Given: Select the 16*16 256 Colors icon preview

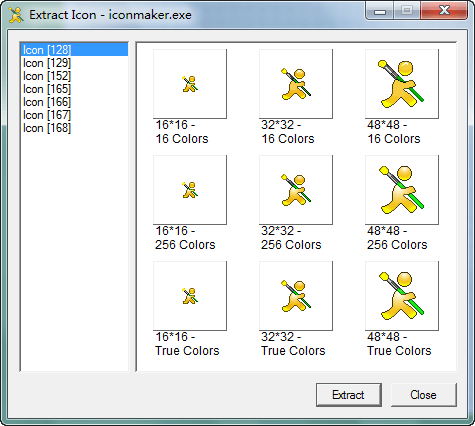Looking at the screenshot, I should 190,190.
